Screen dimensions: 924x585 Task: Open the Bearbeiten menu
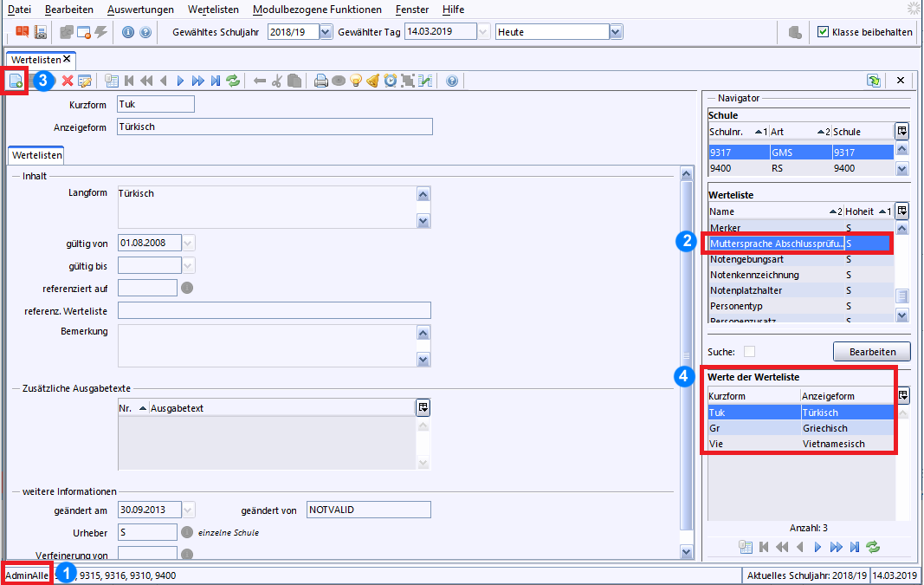pyautogui.click(x=69, y=10)
